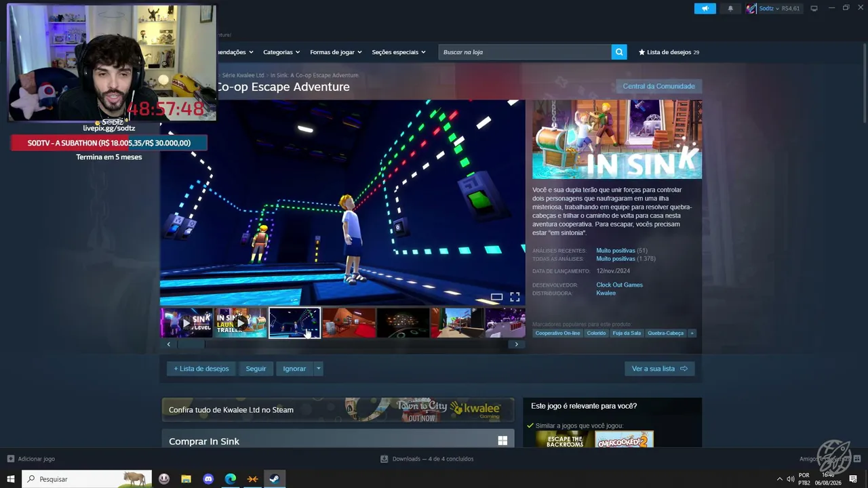The width and height of the screenshot is (868, 488).
Task: Click the Seguir button
Action: (256, 369)
